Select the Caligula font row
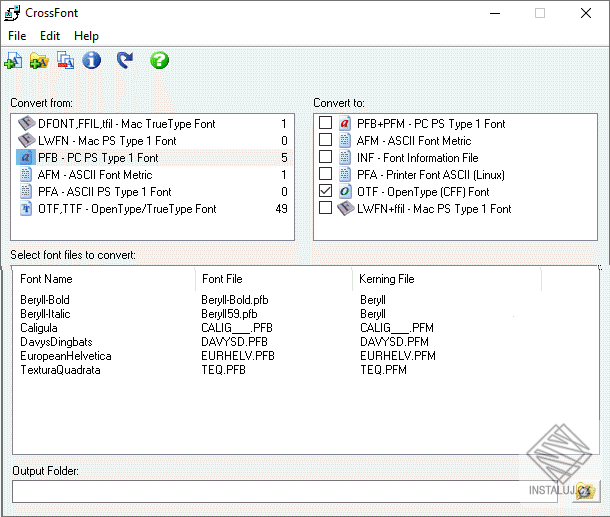The image size is (610, 517). pyautogui.click(x=40, y=327)
